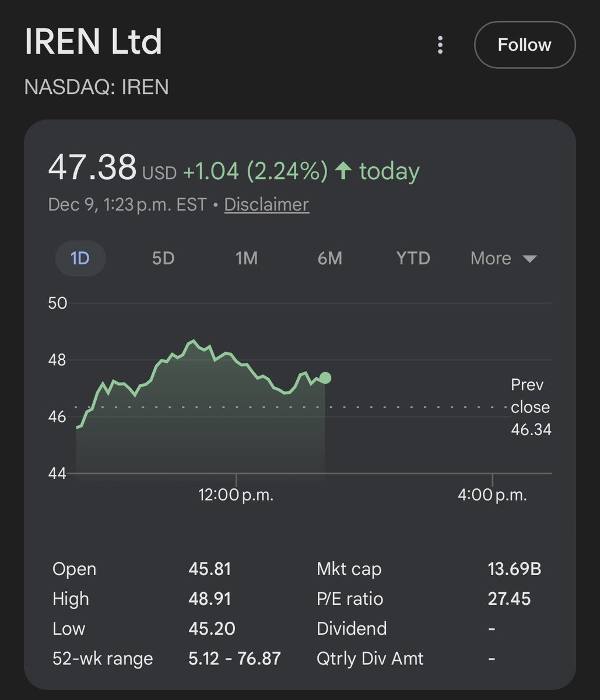Expand the More time ranges dropdown
This screenshot has height=700, width=600.
(x=503, y=258)
